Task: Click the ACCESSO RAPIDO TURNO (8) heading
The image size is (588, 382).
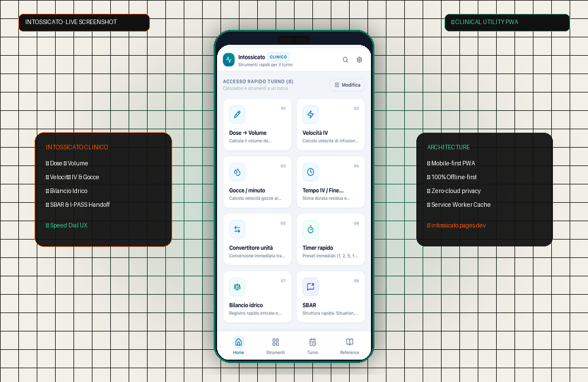Action: [x=258, y=82]
